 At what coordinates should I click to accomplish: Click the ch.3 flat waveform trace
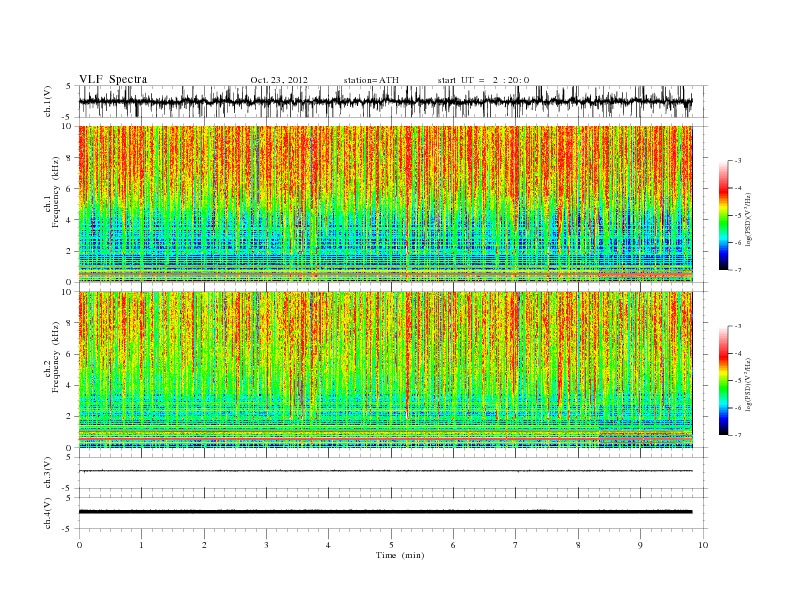[385, 471]
